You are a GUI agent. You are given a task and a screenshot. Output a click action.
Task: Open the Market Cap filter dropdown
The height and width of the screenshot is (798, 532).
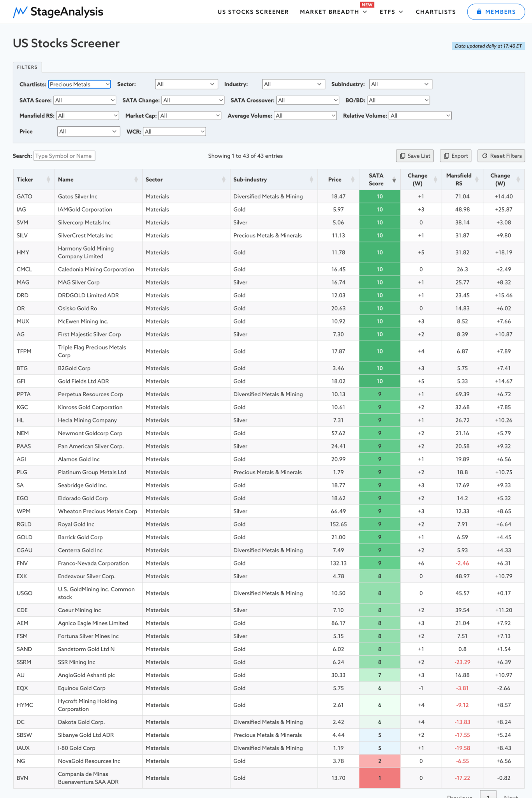pos(190,116)
